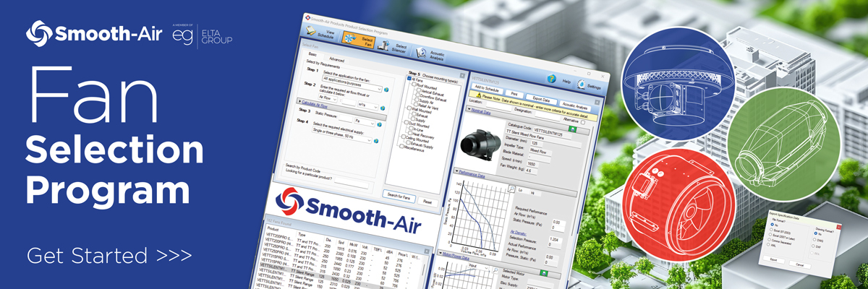Click the program title bar logo icon
Screen dimensions: 868x289
pyautogui.click(x=309, y=17)
